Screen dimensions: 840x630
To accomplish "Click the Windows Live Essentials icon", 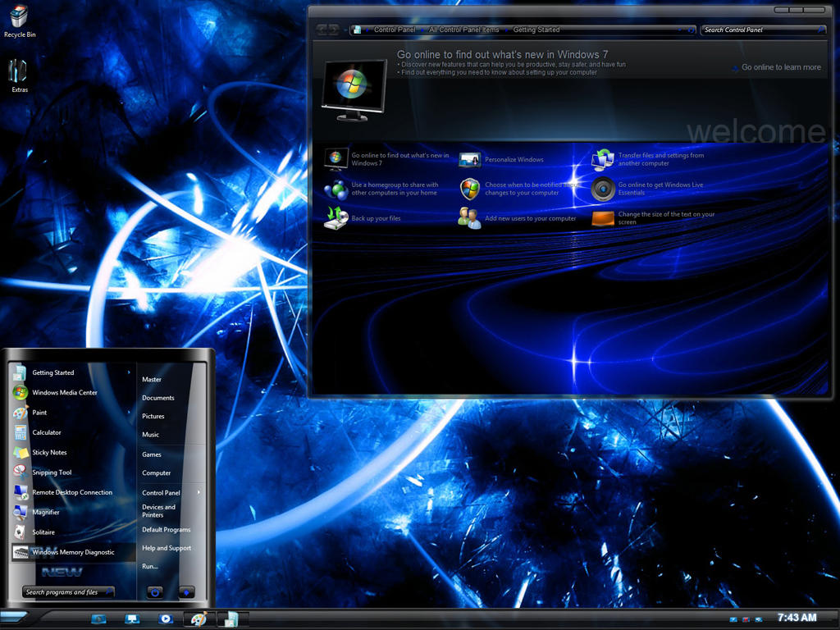I will click(x=603, y=189).
